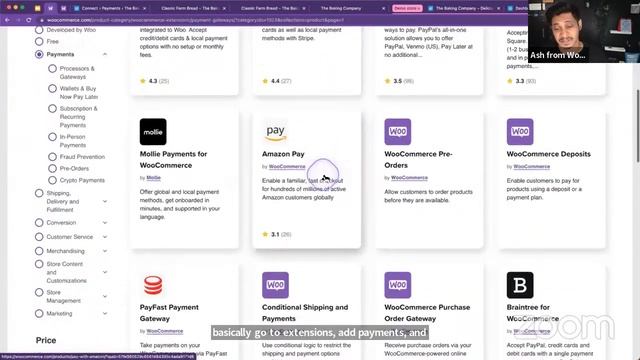Image resolution: width=640 pixels, height=360 pixels.
Task: Expand Shipping, Delivery and Fulfillment chevron
Action: pos(105,201)
